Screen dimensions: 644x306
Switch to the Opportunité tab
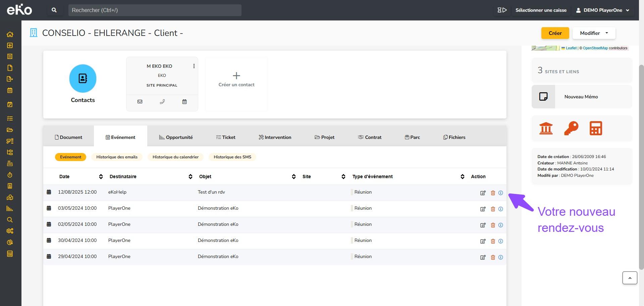pyautogui.click(x=176, y=137)
